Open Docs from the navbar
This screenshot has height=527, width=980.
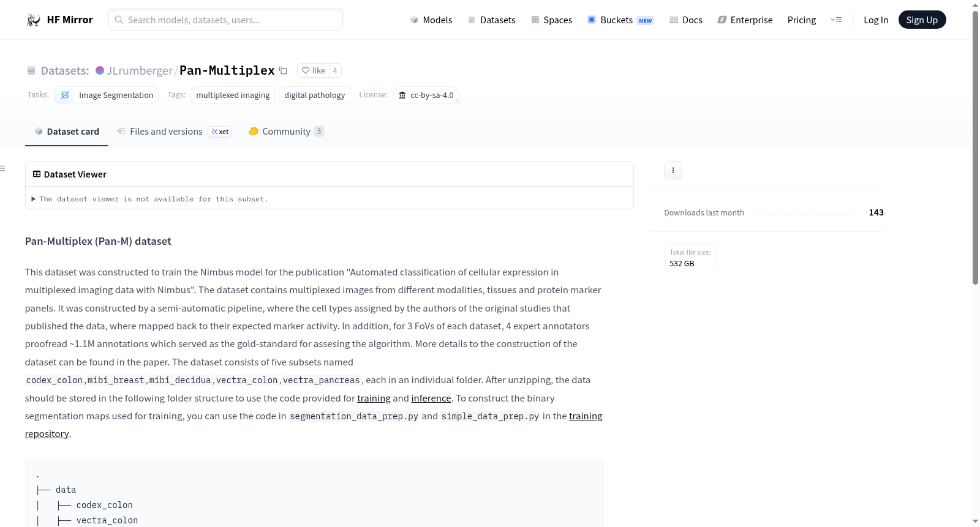[x=686, y=20]
